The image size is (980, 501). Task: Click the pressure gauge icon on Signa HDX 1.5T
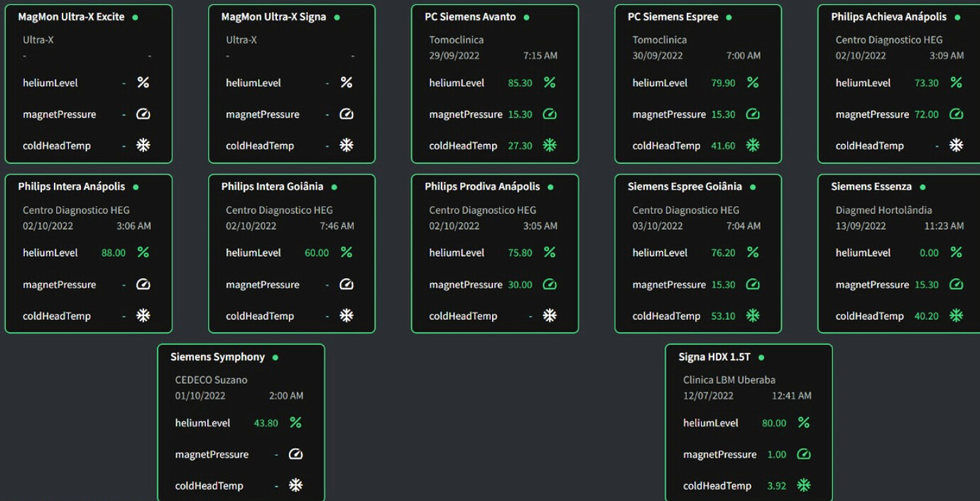[x=804, y=454]
